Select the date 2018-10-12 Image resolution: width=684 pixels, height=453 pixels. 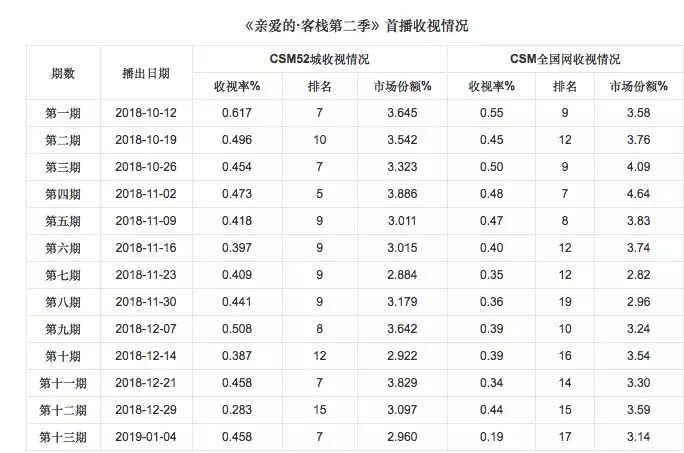point(146,113)
